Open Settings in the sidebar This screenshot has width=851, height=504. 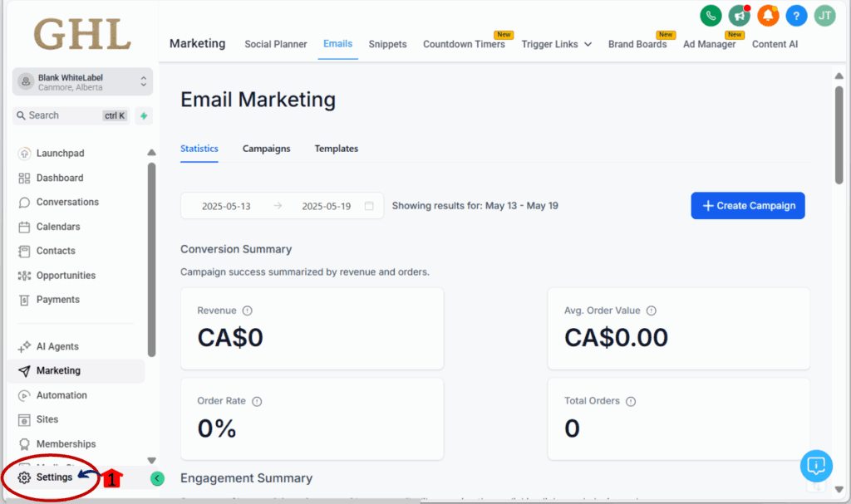pyautogui.click(x=53, y=477)
